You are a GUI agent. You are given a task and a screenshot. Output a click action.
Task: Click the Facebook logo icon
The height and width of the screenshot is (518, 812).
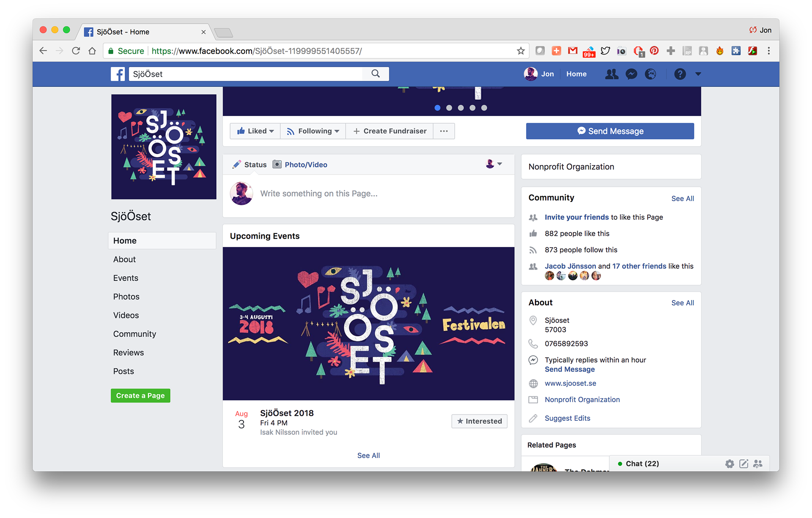[118, 74]
